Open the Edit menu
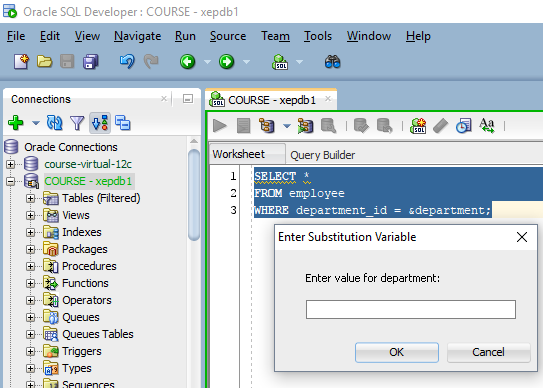 point(50,36)
